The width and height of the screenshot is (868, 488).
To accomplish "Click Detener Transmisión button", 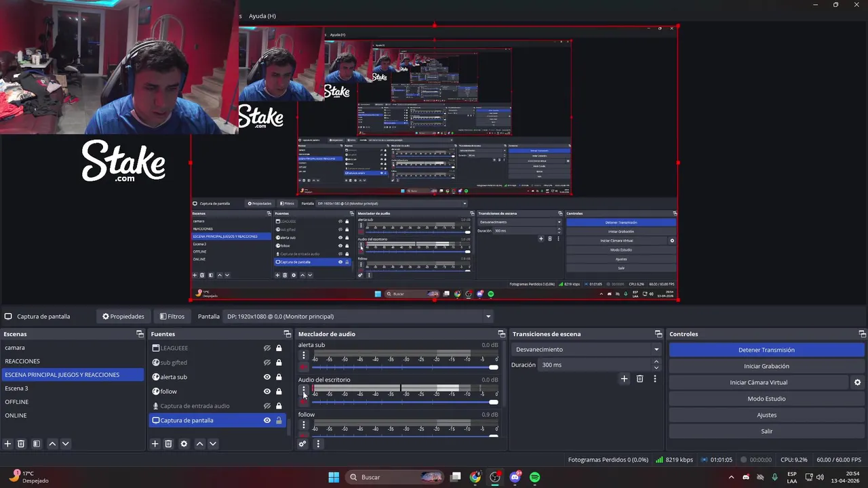I will pyautogui.click(x=766, y=350).
